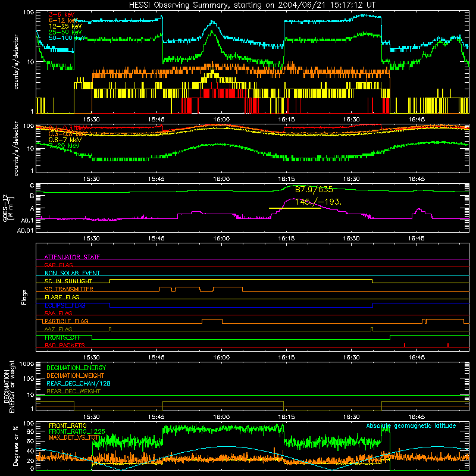Select the REAR_DEC_WEIGHT legend label

[x=73, y=392]
